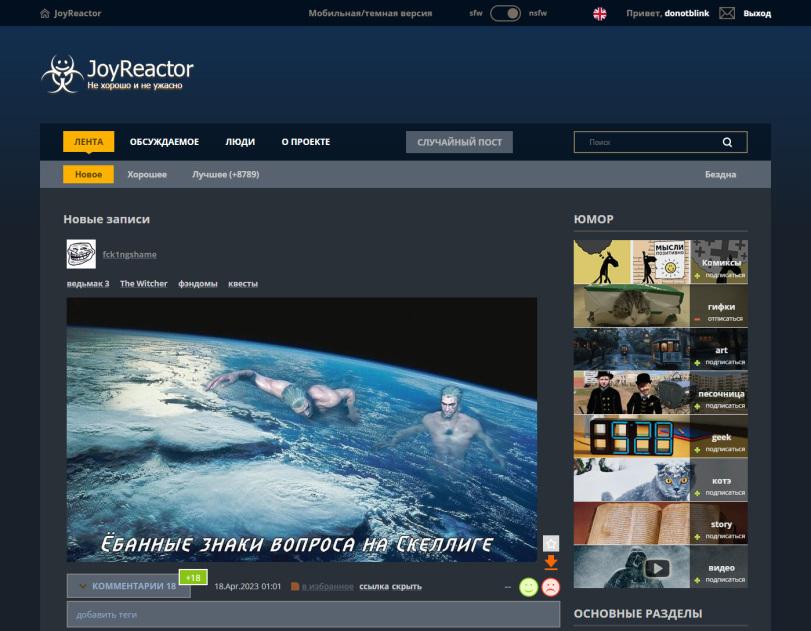Switch language via the UK flag icon
811x631 pixels.
599,13
